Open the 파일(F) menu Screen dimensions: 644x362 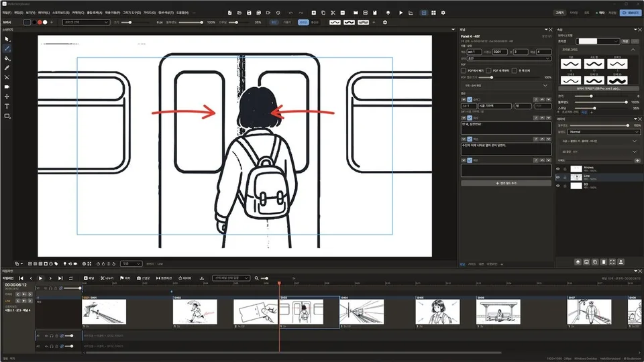click(7, 13)
